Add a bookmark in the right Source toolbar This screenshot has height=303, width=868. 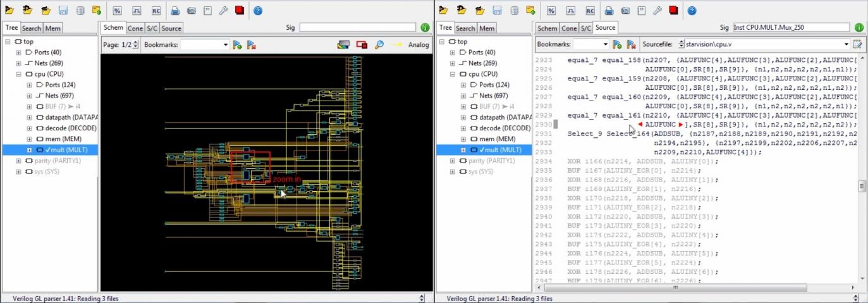pyautogui.click(x=617, y=44)
